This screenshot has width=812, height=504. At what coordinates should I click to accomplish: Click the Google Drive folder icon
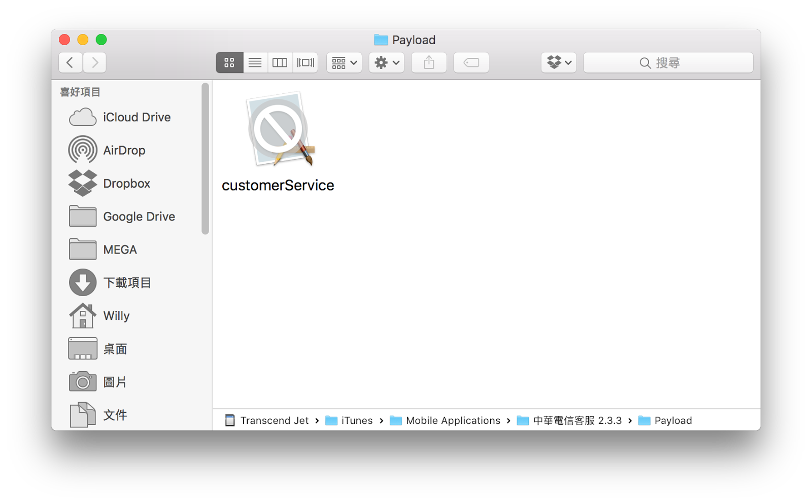tap(83, 217)
